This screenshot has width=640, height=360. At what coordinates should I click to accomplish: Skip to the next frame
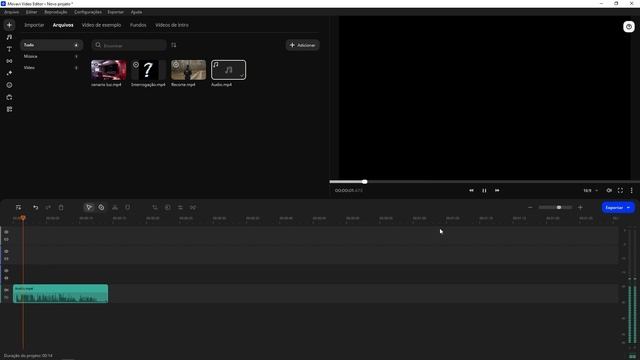pos(497,190)
